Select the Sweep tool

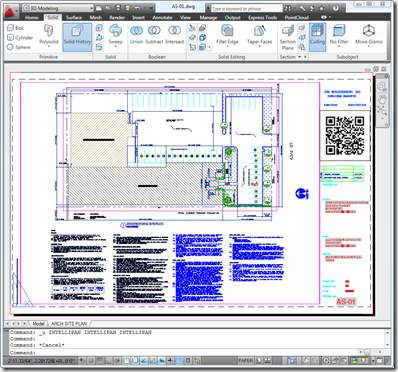point(115,35)
